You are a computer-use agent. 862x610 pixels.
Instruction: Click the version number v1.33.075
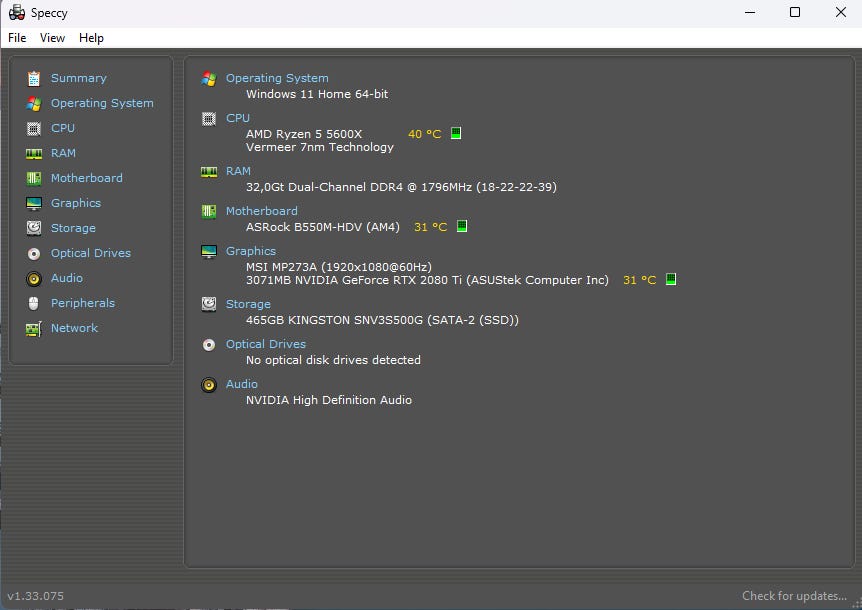pyautogui.click(x=35, y=596)
